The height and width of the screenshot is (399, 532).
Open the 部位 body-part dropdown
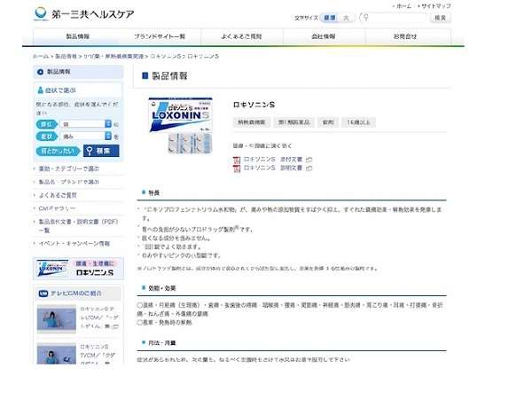point(85,124)
